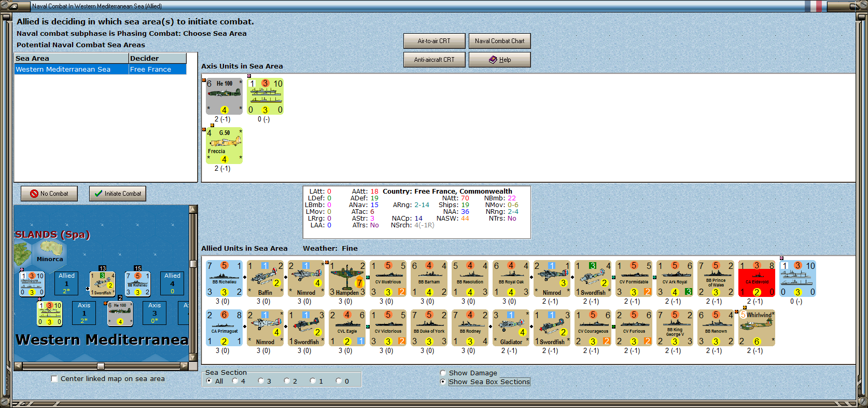Click the mini-map vertical scrollbar thumb
Screen dimensions: 868x408
pyautogui.click(x=193, y=264)
